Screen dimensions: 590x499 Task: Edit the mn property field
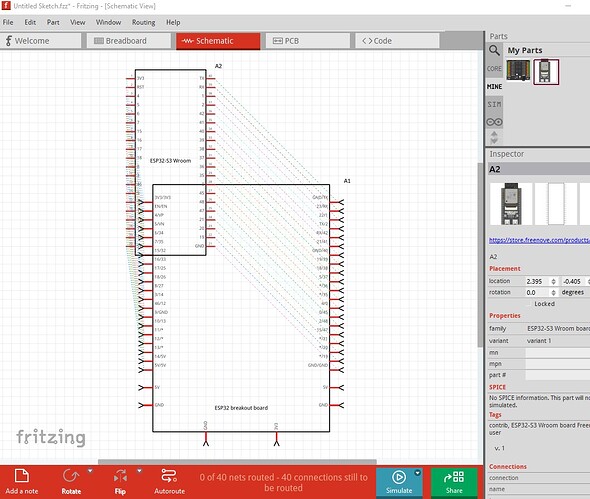(558, 353)
